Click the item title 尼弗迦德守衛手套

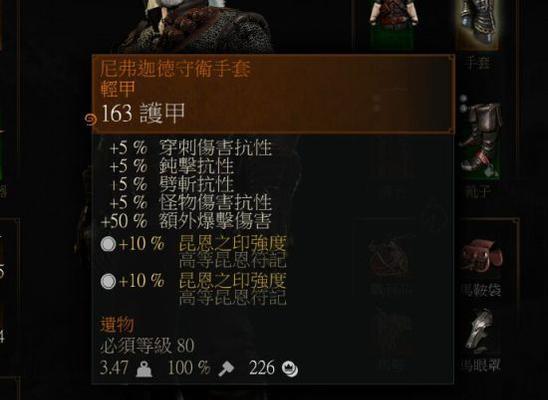[x=175, y=68]
